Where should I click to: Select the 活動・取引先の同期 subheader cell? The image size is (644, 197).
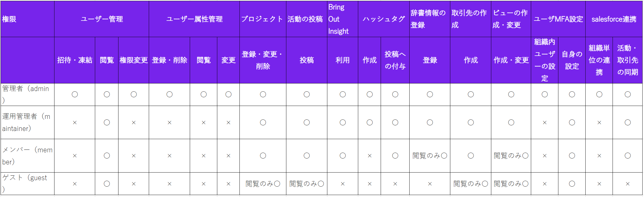coord(627,60)
